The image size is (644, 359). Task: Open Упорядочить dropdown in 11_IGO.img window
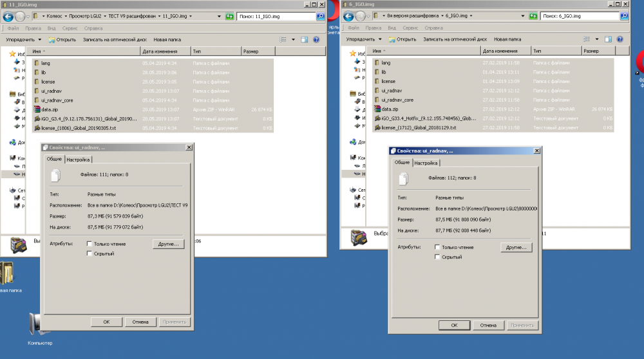(x=23, y=40)
